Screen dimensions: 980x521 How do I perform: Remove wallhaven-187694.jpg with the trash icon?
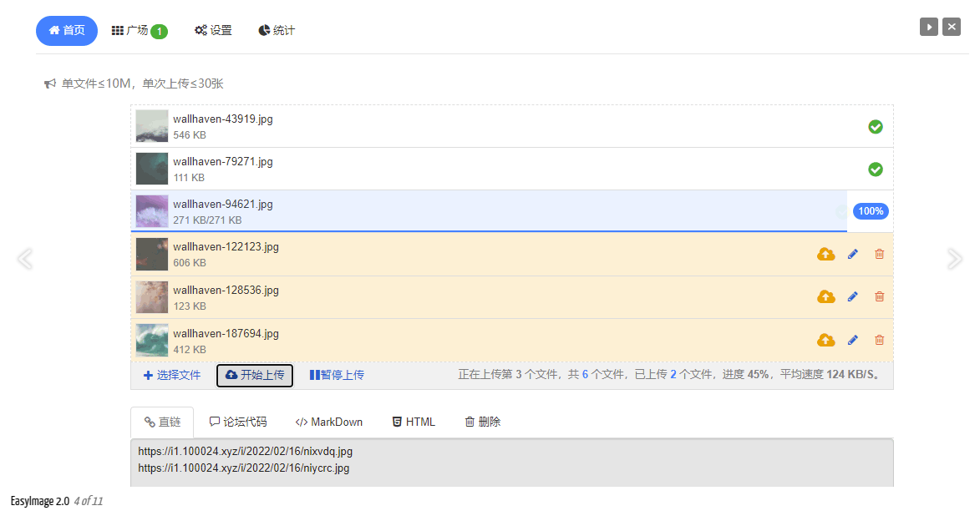[x=880, y=340]
